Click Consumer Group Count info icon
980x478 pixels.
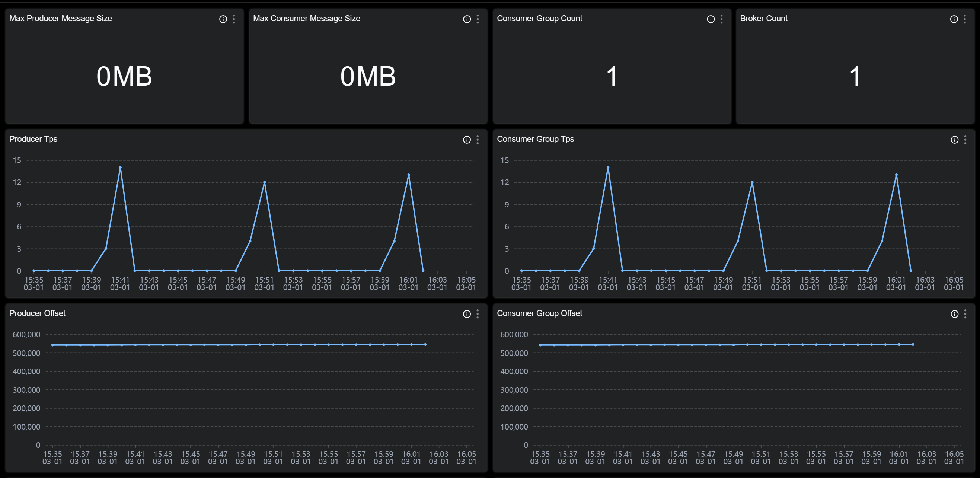(711, 19)
